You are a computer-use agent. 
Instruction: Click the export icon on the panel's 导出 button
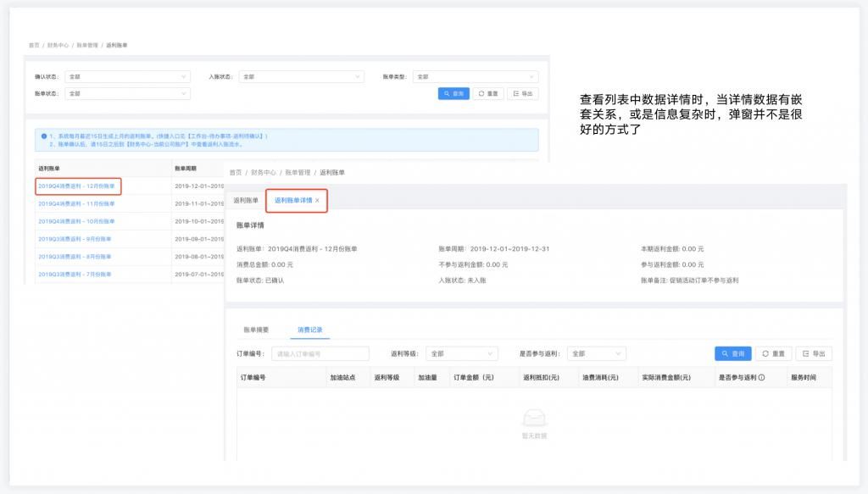coord(804,353)
